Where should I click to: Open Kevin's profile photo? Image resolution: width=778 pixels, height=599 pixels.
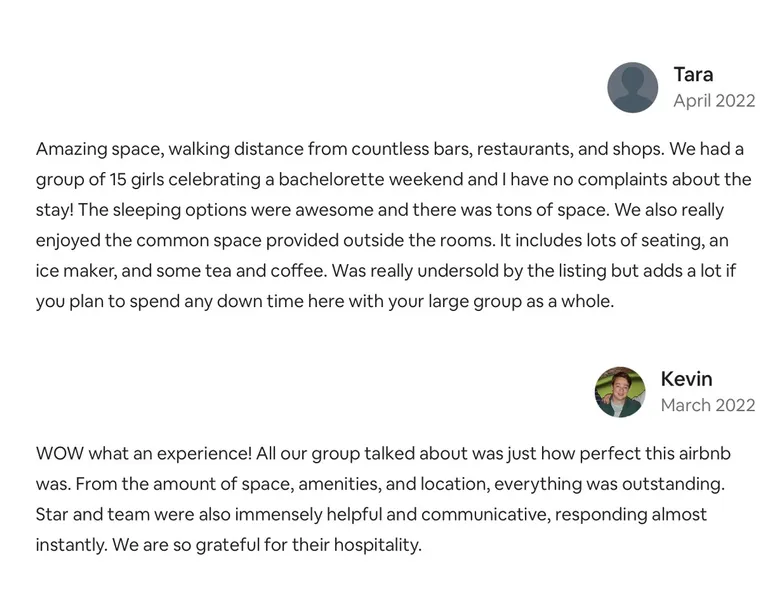(x=620, y=392)
